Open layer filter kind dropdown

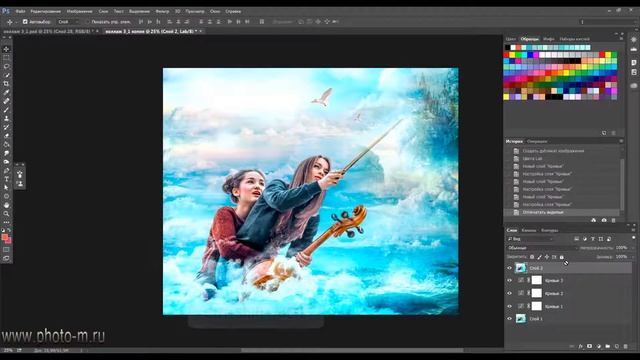tap(530, 239)
